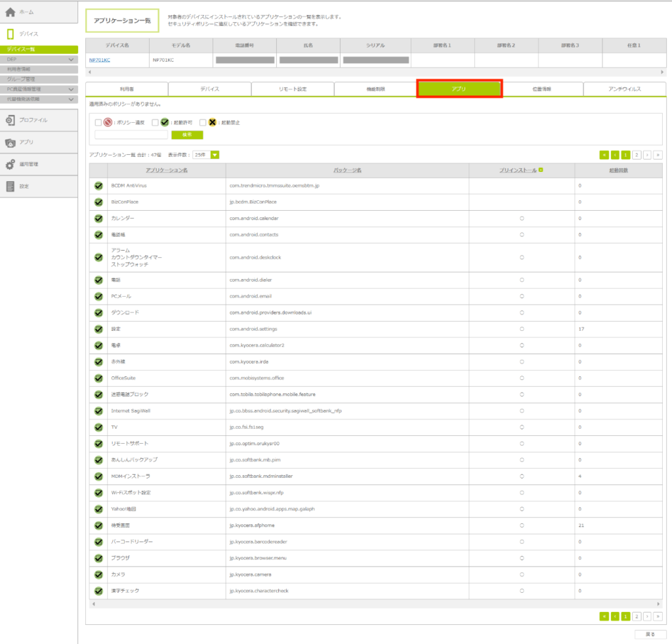
Task: Expand PC資産情報管理 in the sidebar
Action: tap(71, 89)
